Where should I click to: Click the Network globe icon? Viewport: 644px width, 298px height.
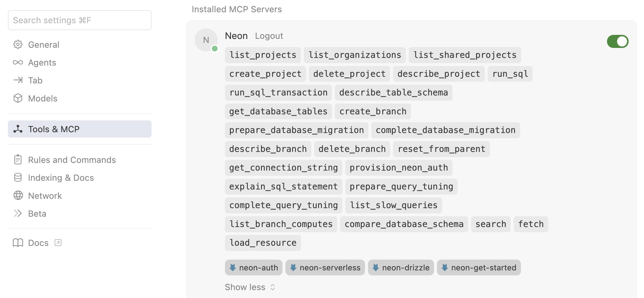pos(18,196)
